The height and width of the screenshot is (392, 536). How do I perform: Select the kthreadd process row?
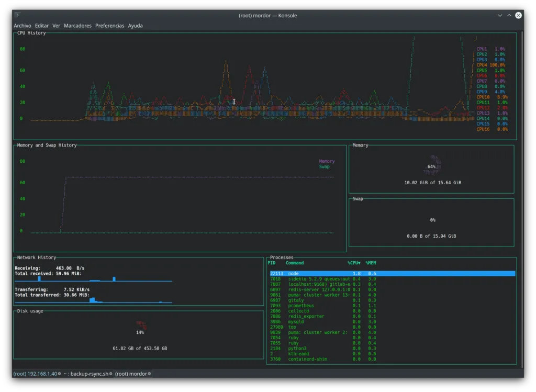pos(393,354)
